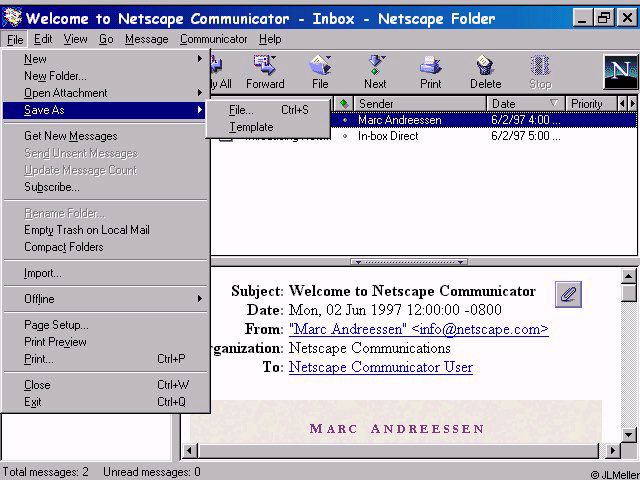Click Date column sort triangle

[553, 103]
